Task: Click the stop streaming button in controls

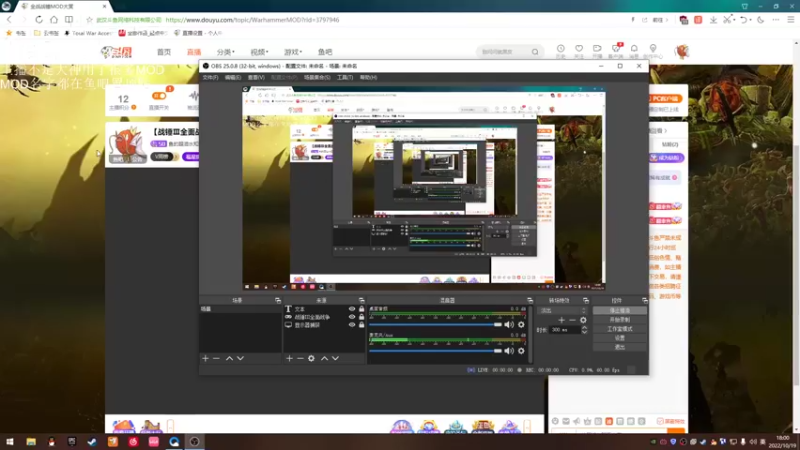Action: [x=619, y=310]
